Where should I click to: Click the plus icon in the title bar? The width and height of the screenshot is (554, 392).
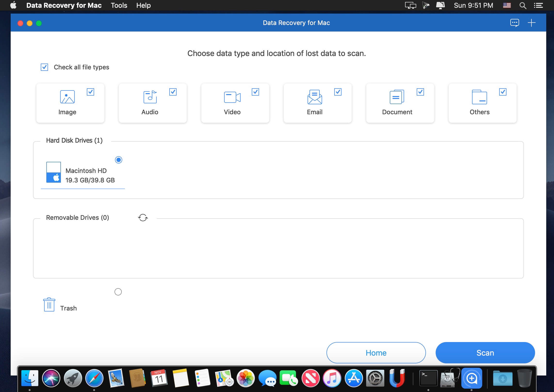[531, 23]
